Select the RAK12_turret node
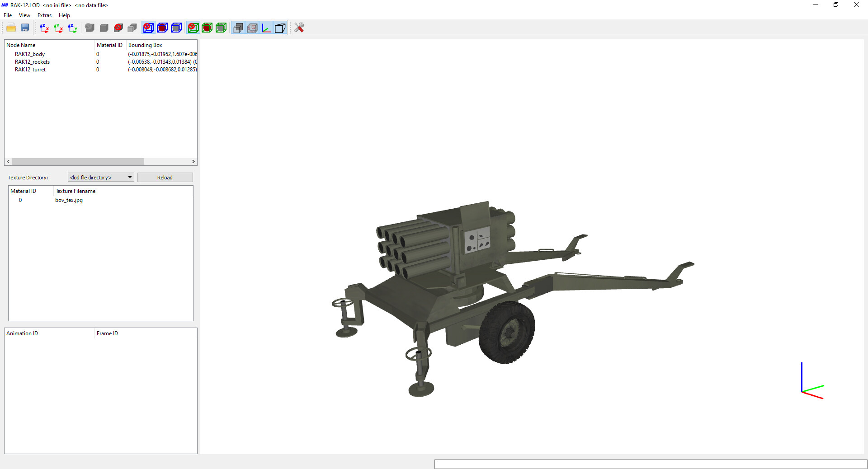Screen dimensions: 868x469 coord(30,70)
